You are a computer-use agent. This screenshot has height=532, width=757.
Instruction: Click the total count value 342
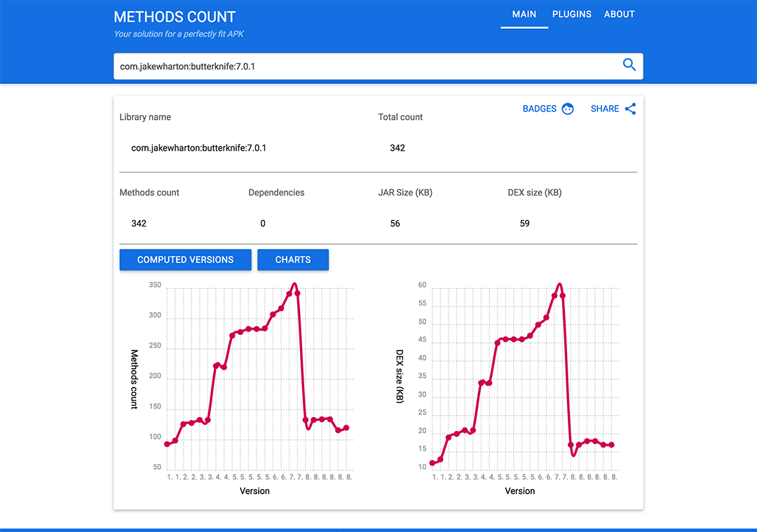pyautogui.click(x=397, y=148)
